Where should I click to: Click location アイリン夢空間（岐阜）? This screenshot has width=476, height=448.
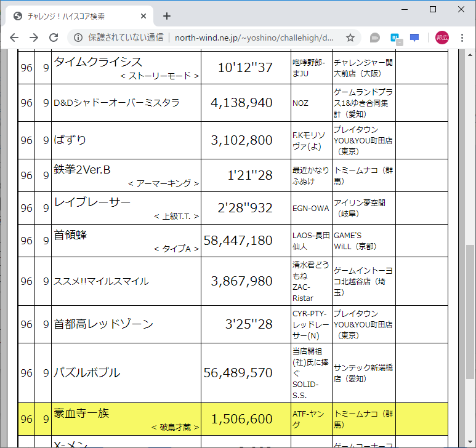click(360, 209)
